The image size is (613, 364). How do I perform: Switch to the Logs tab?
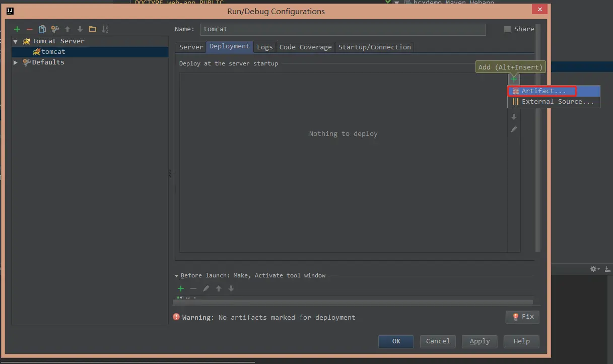(x=264, y=47)
